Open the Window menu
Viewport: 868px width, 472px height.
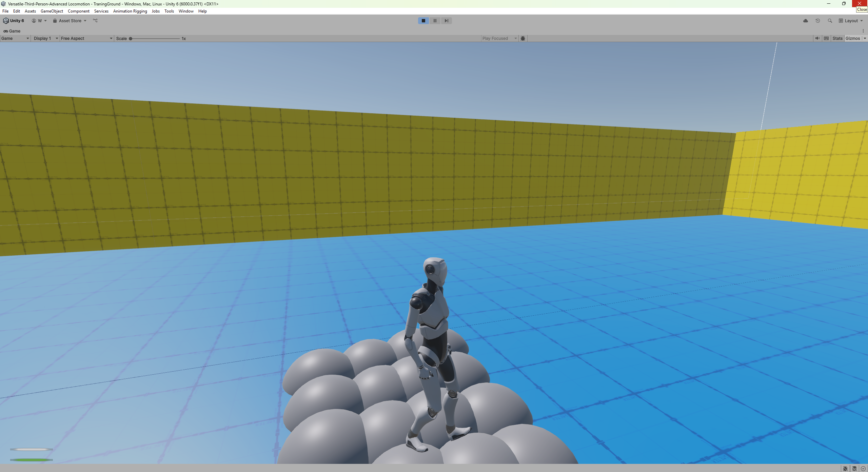(x=186, y=11)
